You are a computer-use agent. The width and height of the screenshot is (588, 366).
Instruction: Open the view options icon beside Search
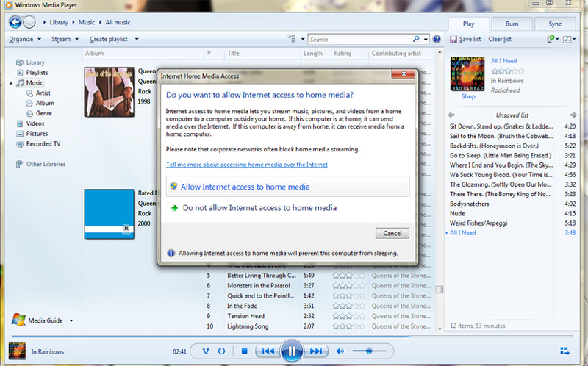coord(291,39)
